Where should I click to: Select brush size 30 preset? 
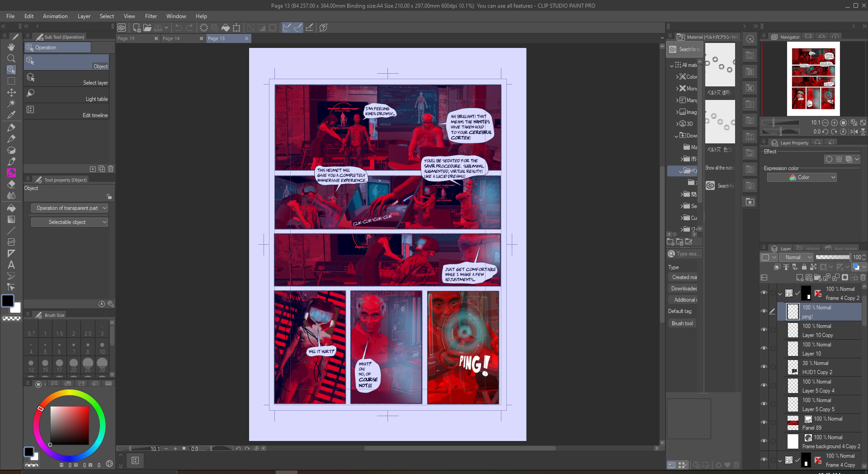102,365
